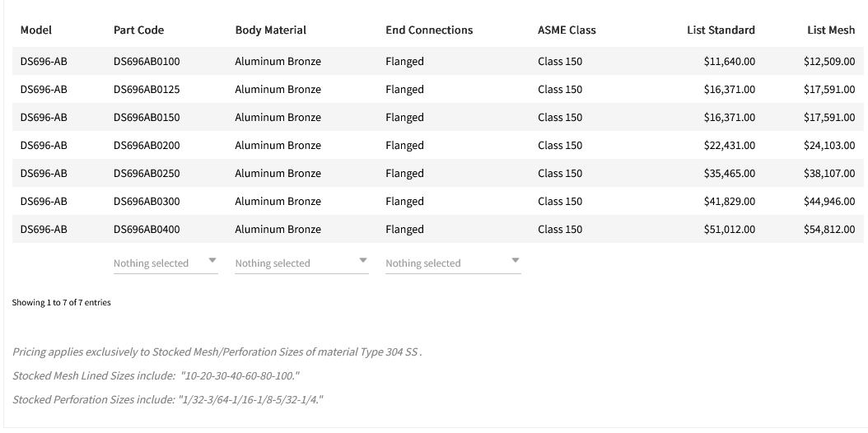Open the End Connections filter dropdown

click(452, 263)
